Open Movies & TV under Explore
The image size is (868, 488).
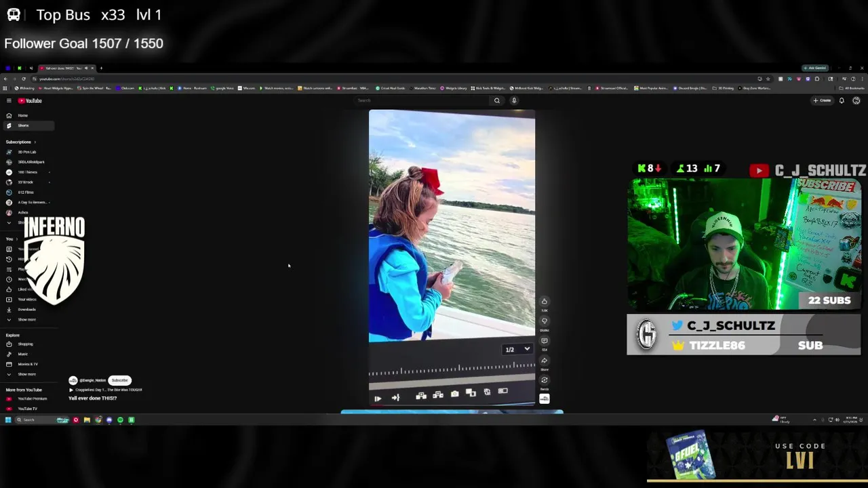click(x=27, y=365)
